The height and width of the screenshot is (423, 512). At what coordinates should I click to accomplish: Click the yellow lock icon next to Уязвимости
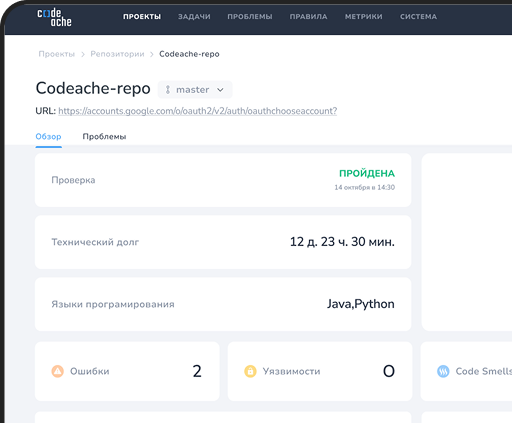tap(250, 371)
